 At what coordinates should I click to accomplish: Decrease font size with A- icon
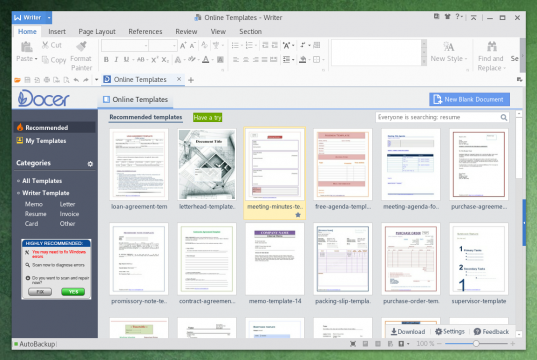click(x=192, y=45)
